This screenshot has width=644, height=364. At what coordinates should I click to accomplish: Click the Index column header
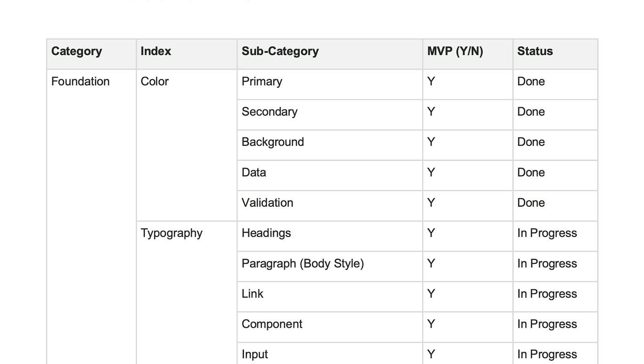click(x=187, y=54)
